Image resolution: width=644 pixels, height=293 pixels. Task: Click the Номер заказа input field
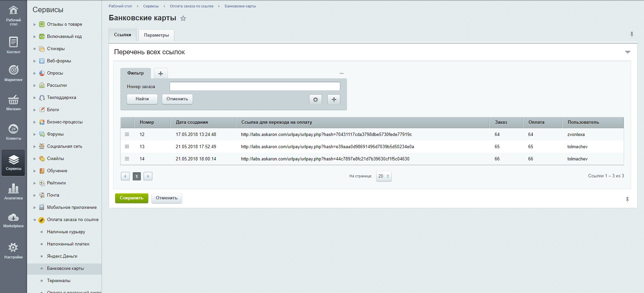pyautogui.click(x=255, y=86)
